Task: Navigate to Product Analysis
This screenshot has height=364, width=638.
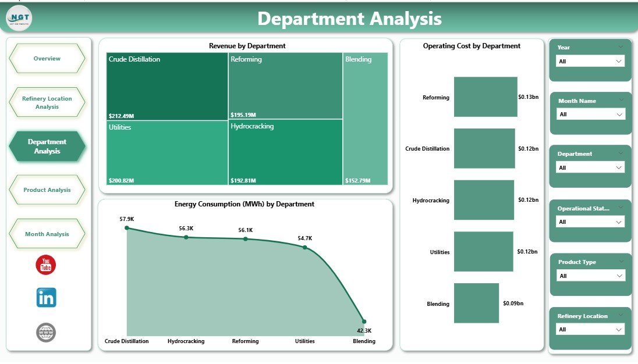Action: [x=47, y=190]
